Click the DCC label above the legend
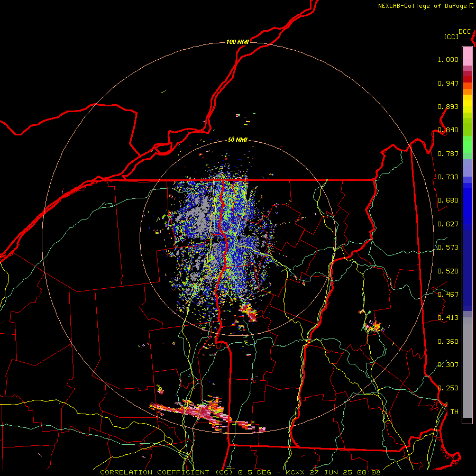 coord(464,32)
